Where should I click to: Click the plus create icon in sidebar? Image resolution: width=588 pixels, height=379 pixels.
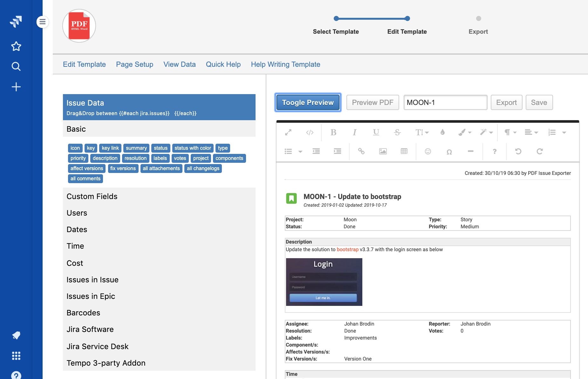pos(16,87)
